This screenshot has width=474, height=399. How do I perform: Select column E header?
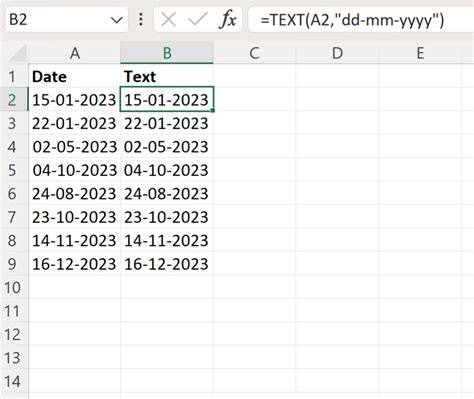point(420,53)
